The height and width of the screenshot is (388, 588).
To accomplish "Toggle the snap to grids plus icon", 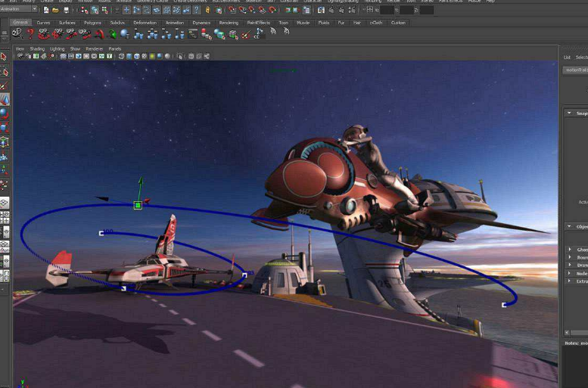I will coord(126,10).
